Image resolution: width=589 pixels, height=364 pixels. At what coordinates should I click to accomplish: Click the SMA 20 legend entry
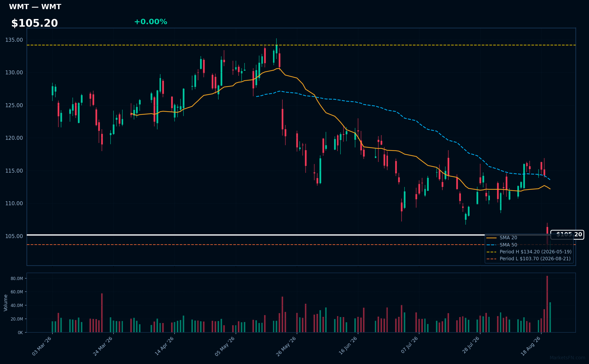tap(502, 238)
